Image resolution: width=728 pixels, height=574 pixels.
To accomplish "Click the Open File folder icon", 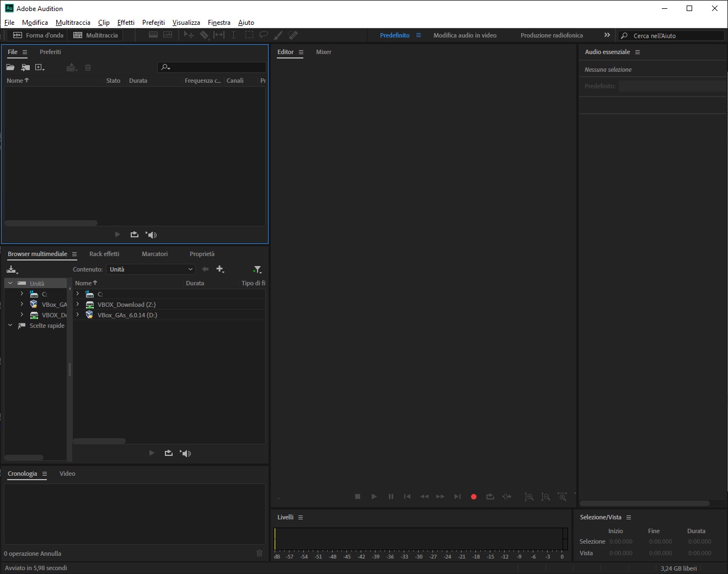I will [x=10, y=67].
